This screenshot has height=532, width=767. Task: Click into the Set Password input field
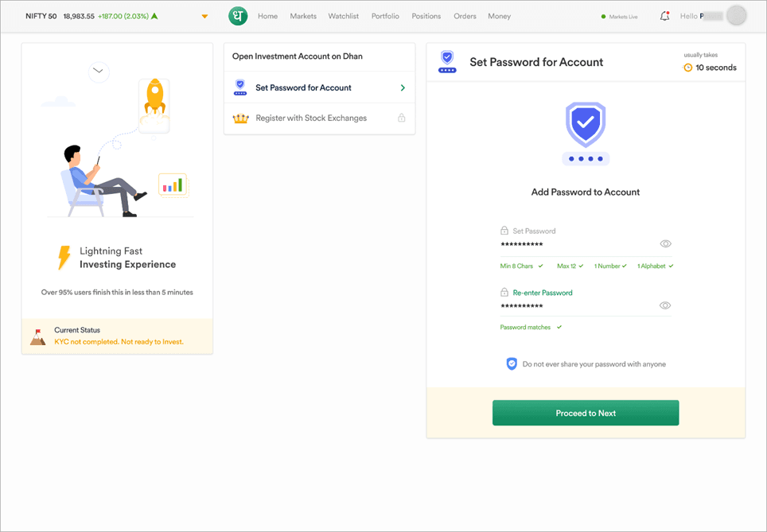point(577,244)
